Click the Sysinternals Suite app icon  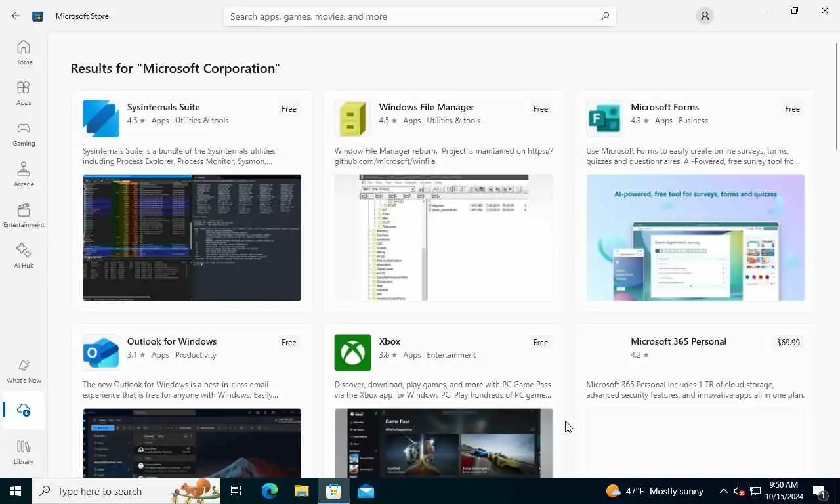coord(101,118)
